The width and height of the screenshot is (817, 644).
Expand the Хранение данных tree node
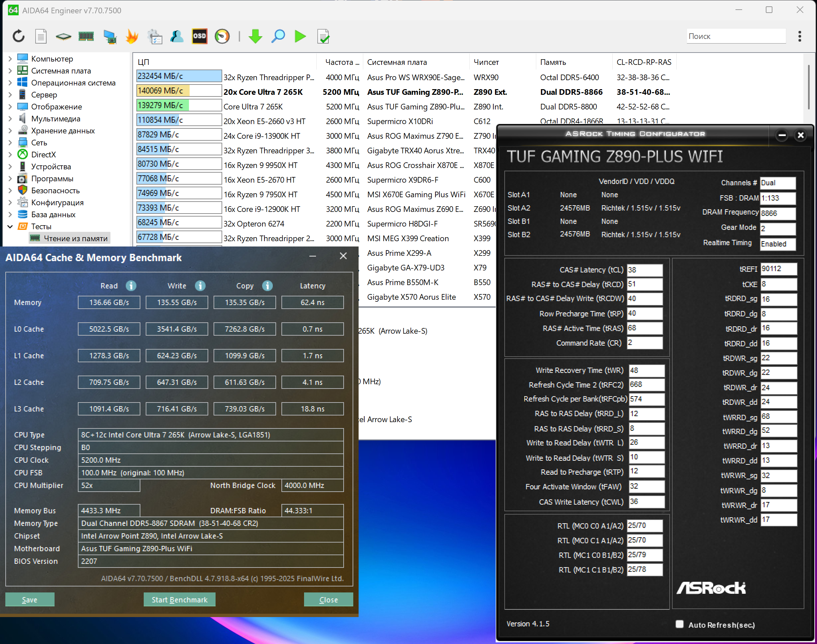[10, 131]
